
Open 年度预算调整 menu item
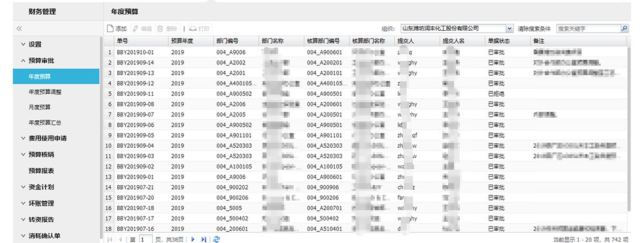[x=45, y=92]
